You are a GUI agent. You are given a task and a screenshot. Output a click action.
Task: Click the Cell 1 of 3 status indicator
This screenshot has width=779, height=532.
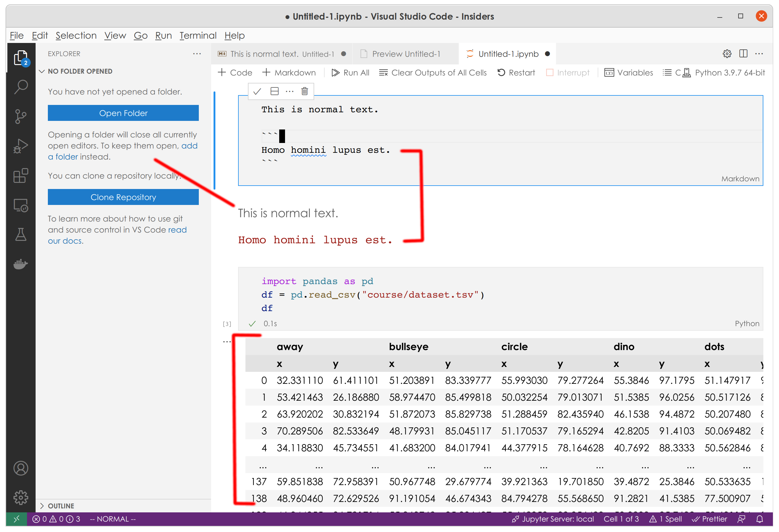tap(622, 519)
